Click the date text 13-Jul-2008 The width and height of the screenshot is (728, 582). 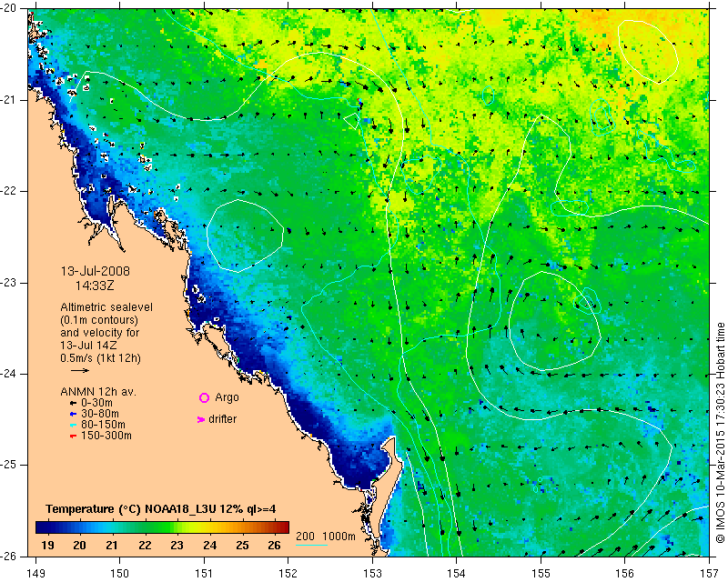point(96,271)
